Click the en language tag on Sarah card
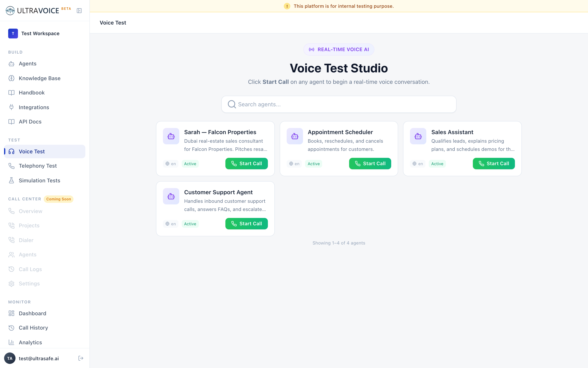This screenshot has width=588, height=368. pyautogui.click(x=170, y=164)
